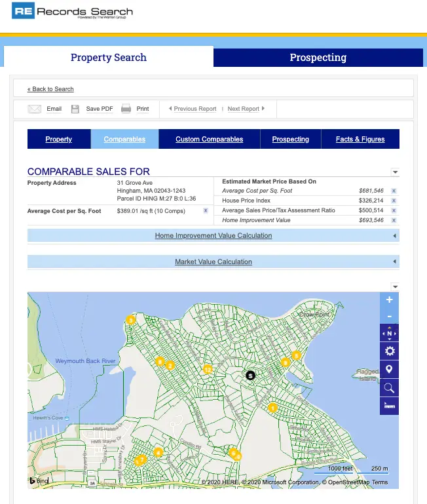Remove the Home Improvement Value estimate

(394, 220)
